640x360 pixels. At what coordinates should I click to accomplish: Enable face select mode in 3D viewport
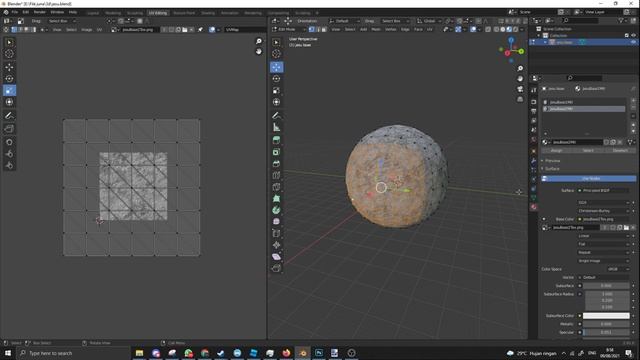[324, 29]
